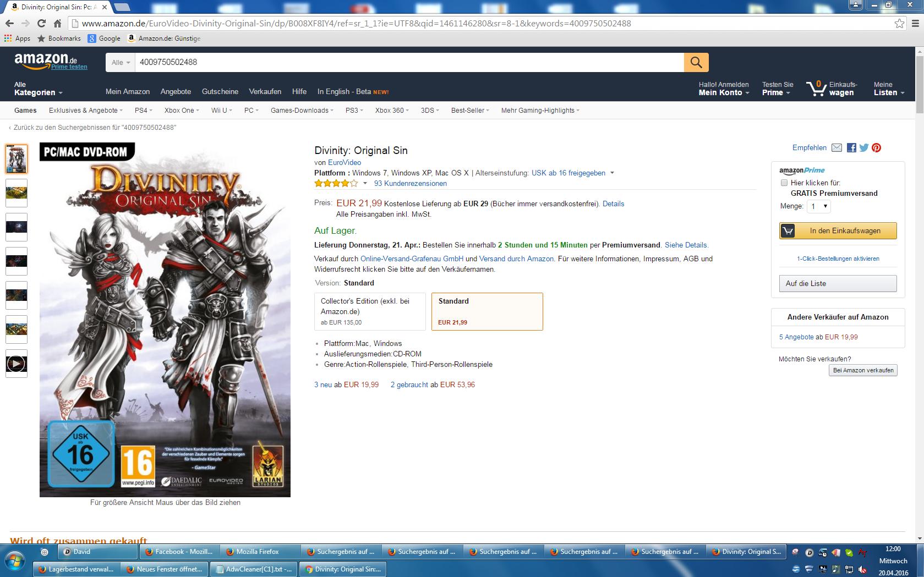Click 1-Click-Bestellungen aktivieren
924x577 pixels.
point(838,259)
